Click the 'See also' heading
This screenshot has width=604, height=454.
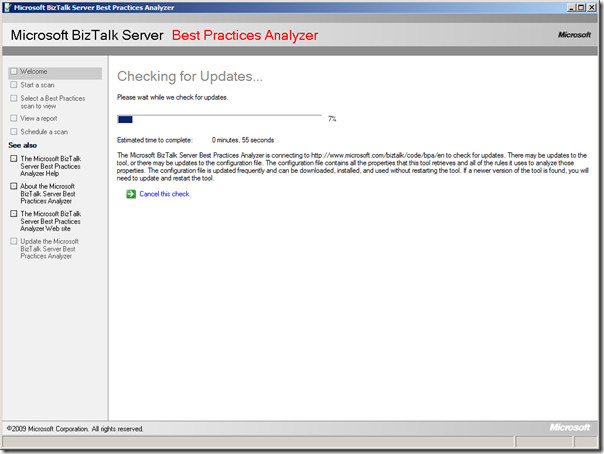[x=22, y=145]
